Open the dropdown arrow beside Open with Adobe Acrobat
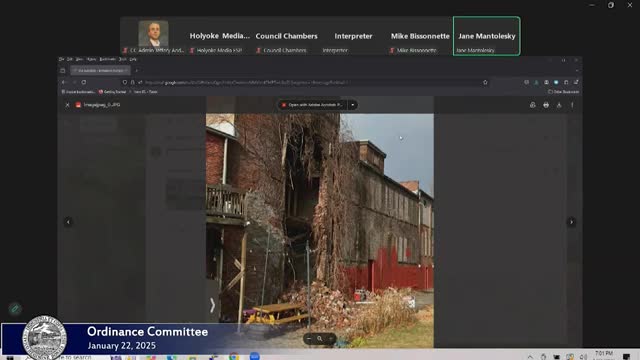The image size is (640, 360). [353, 105]
